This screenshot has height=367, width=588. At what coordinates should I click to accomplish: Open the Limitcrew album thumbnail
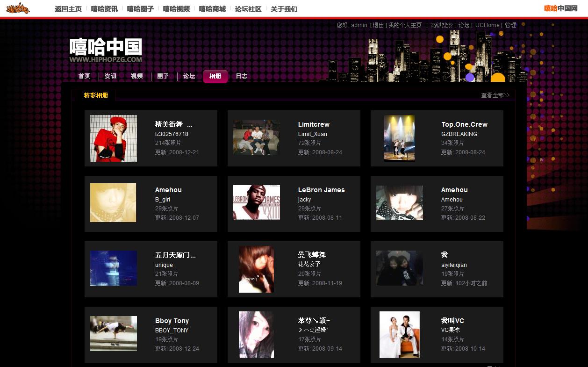[x=257, y=137]
